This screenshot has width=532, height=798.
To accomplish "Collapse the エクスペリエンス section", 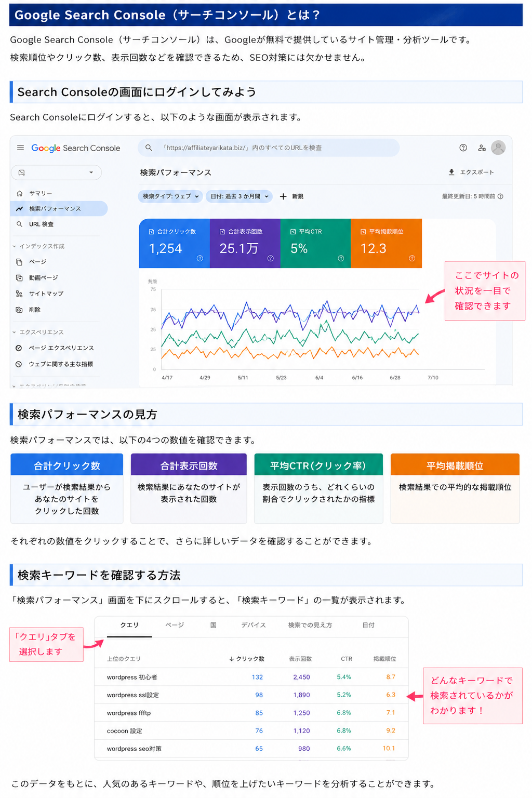I will (x=15, y=332).
